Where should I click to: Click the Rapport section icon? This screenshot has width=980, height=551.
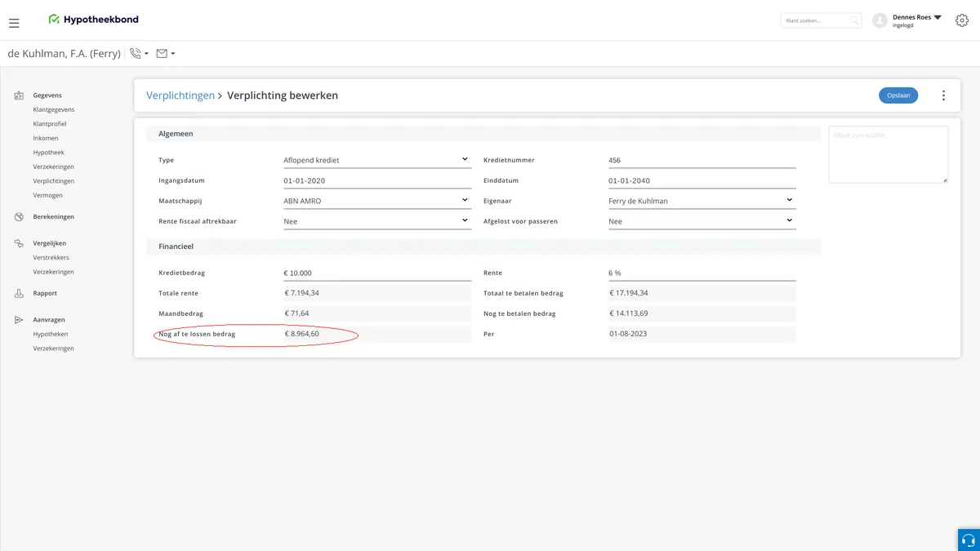pyautogui.click(x=19, y=294)
